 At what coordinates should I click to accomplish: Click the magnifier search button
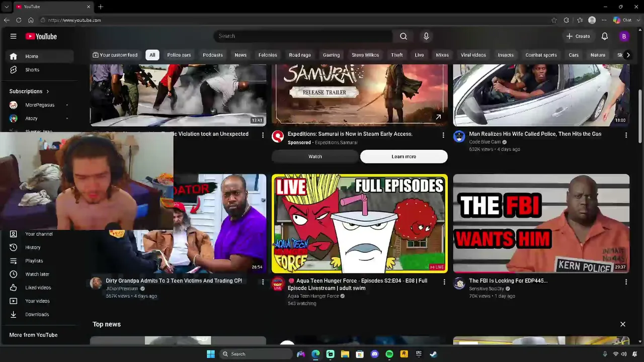(404, 36)
